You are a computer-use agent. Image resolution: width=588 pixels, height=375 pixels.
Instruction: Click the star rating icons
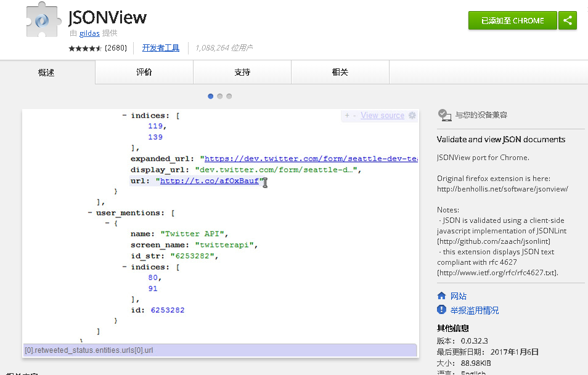(x=85, y=48)
